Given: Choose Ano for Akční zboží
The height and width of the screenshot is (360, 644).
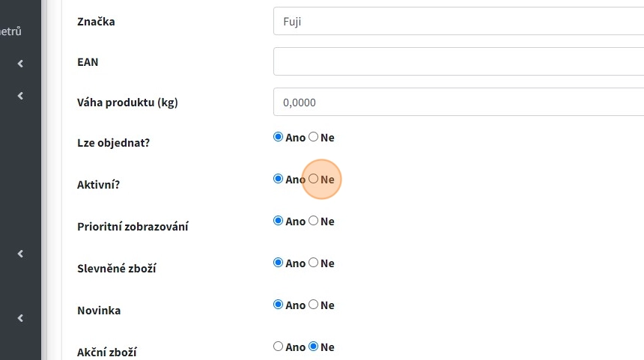Looking at the screenshot, I should click(279, 347).
